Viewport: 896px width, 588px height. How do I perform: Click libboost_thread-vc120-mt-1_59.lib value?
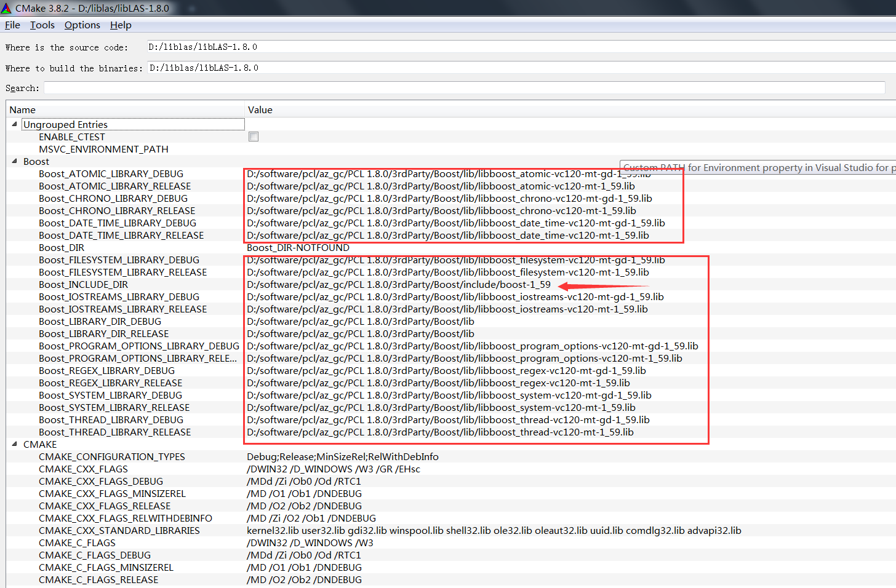click(440, 432)
